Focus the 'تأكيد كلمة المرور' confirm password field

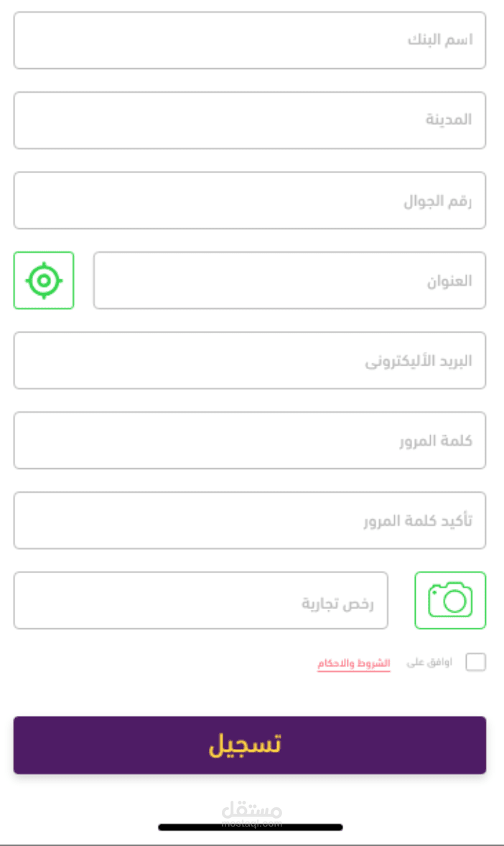[x=249, y=521]
